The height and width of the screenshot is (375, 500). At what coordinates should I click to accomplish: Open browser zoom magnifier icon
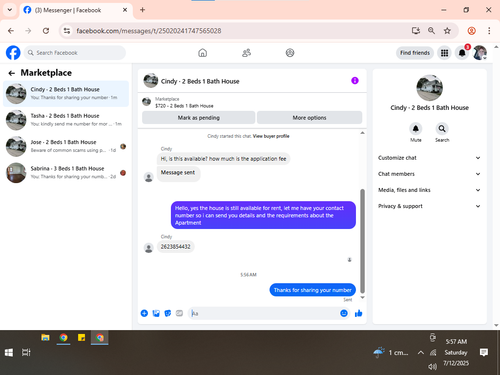coord(431,31)
